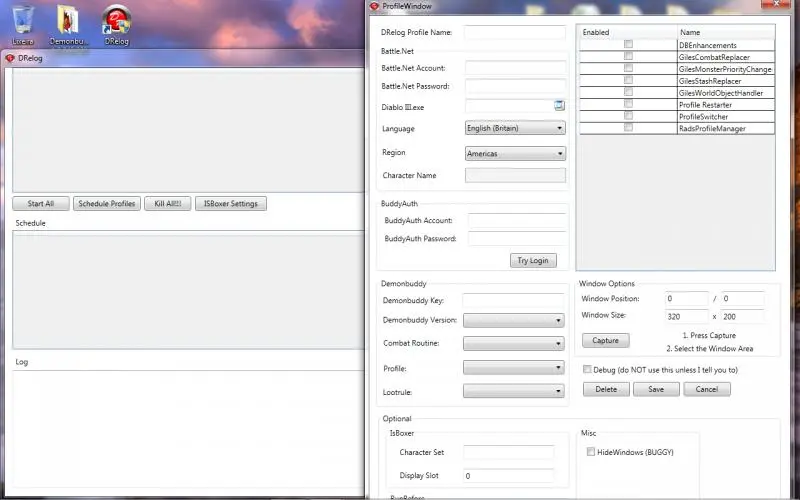
Task: Open the Region dropdown showing Americas
Action: tap(515, 153)
